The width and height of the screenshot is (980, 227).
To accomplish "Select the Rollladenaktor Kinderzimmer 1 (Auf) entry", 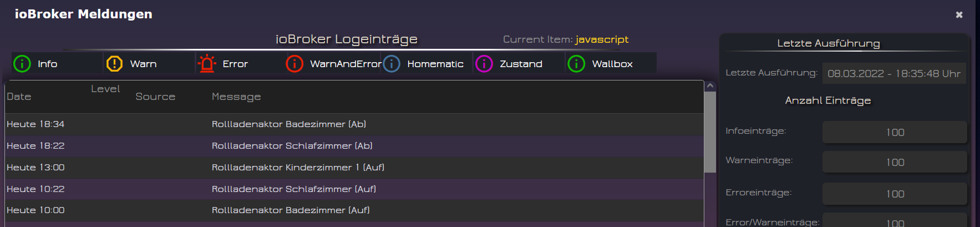I will tap(298, 168).
